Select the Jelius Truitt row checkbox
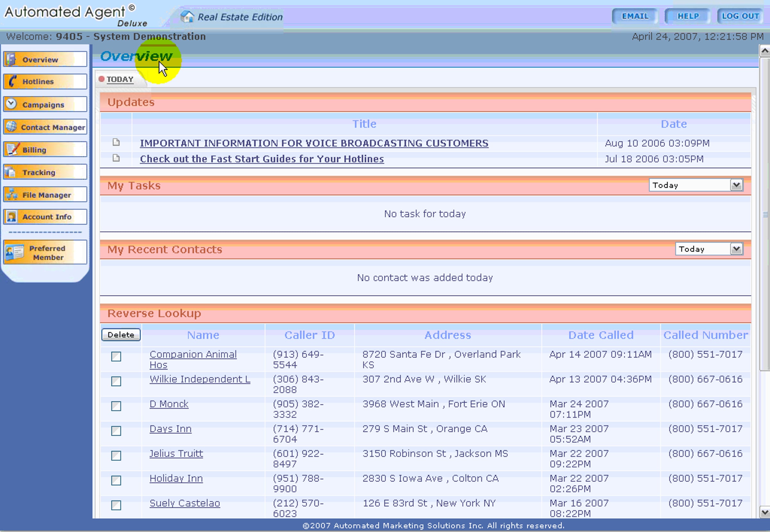The height and width of the screenshot is (532, 770). (116, 455)
